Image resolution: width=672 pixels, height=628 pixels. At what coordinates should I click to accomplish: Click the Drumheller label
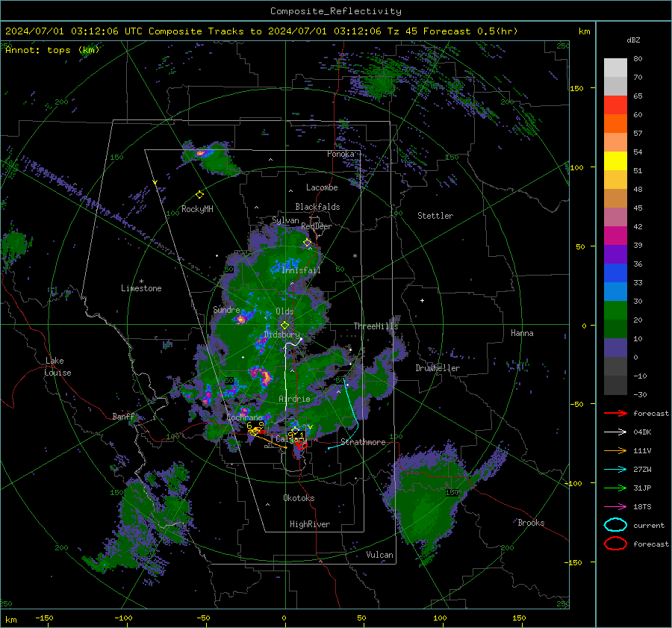point(438,368)
